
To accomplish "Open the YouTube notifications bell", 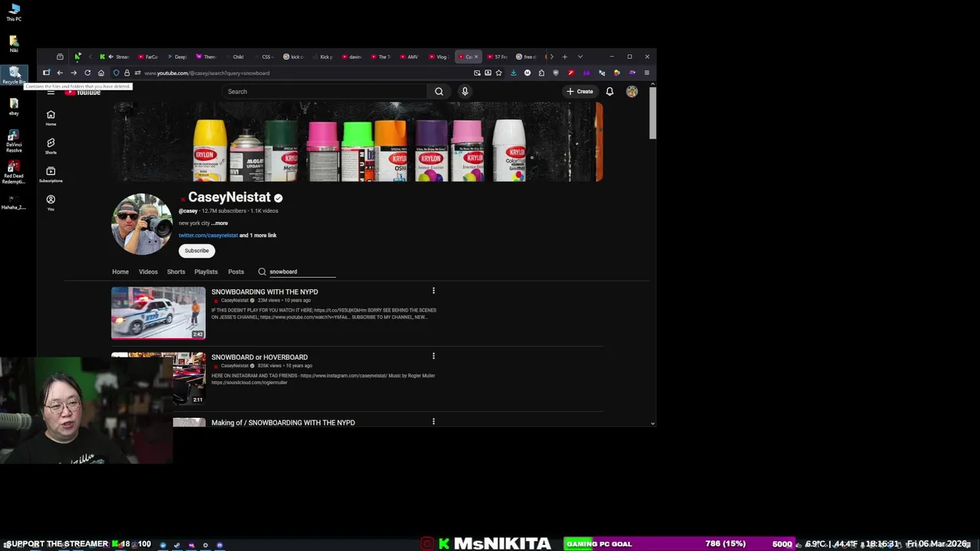I will [x=609, y=92].
